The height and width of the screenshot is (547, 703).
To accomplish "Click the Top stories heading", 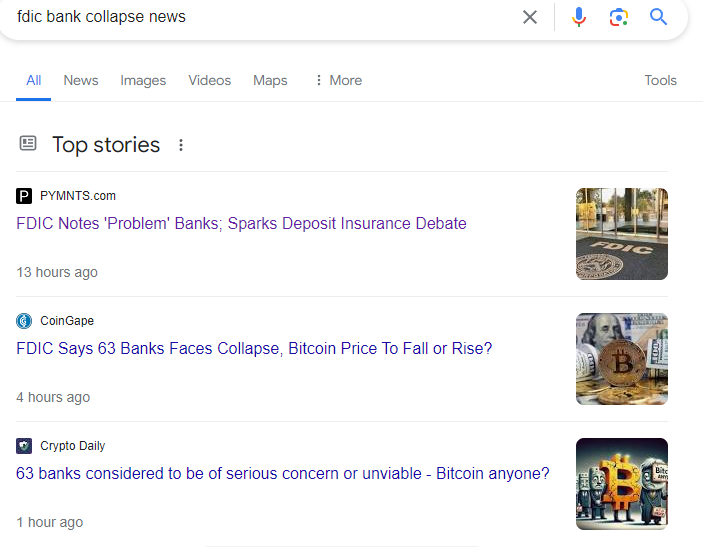I will click(106, 145).
